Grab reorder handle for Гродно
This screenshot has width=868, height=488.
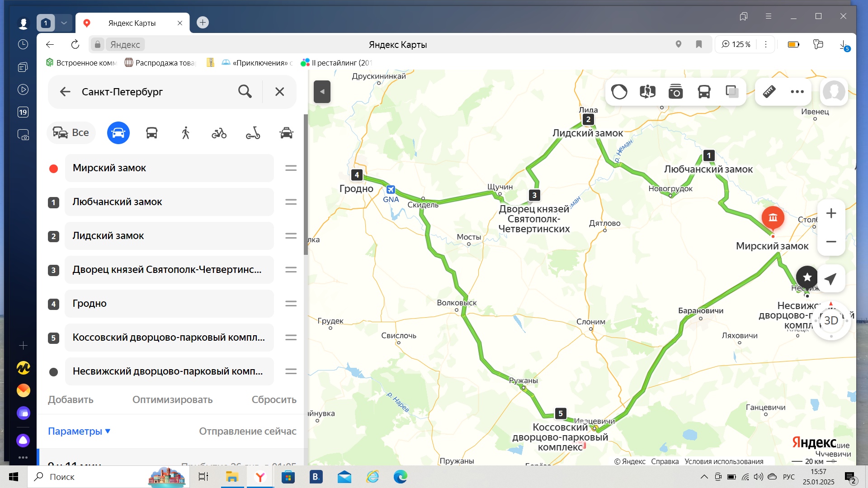click(x=291, y=304)
